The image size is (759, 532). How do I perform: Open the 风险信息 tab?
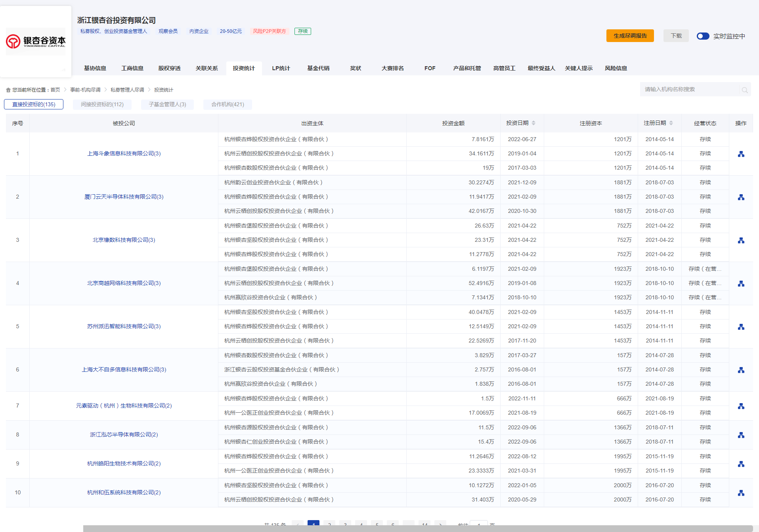coord(616,68)
